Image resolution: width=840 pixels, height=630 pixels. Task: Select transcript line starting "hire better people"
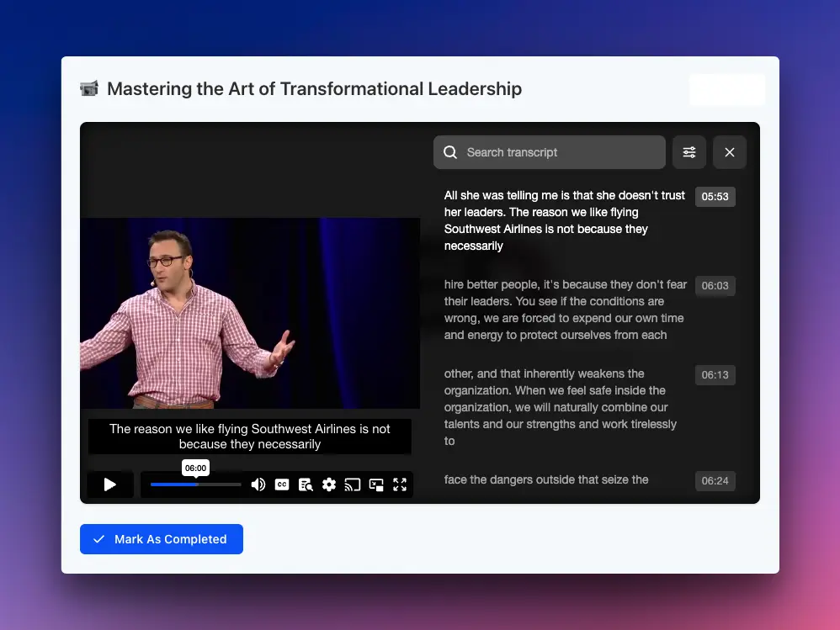point(565,310)
